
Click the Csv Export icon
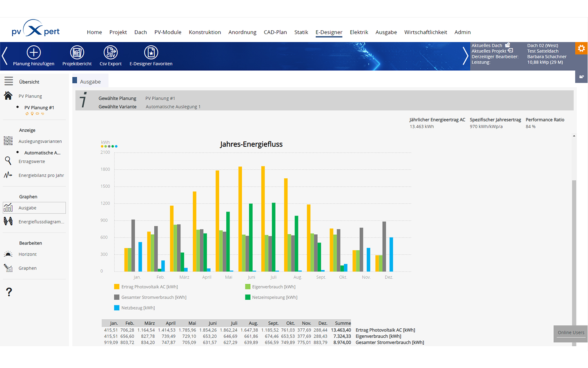[111, 53]
